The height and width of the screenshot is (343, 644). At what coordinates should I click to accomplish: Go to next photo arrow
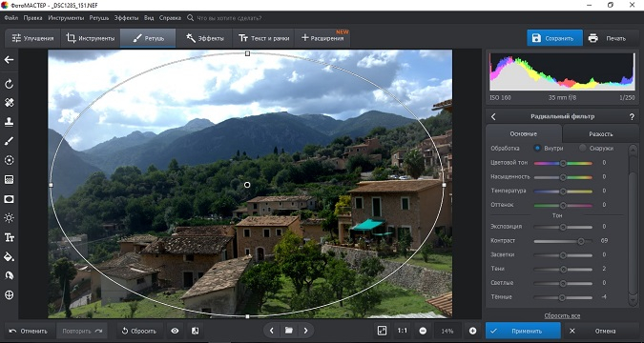[x=305, y=331]
